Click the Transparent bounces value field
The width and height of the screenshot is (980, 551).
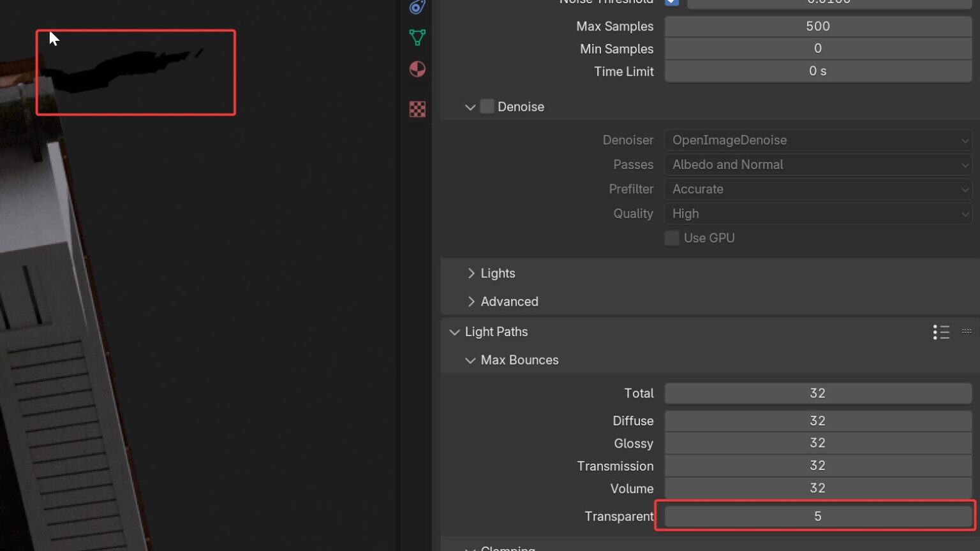(x=818, y=516)
